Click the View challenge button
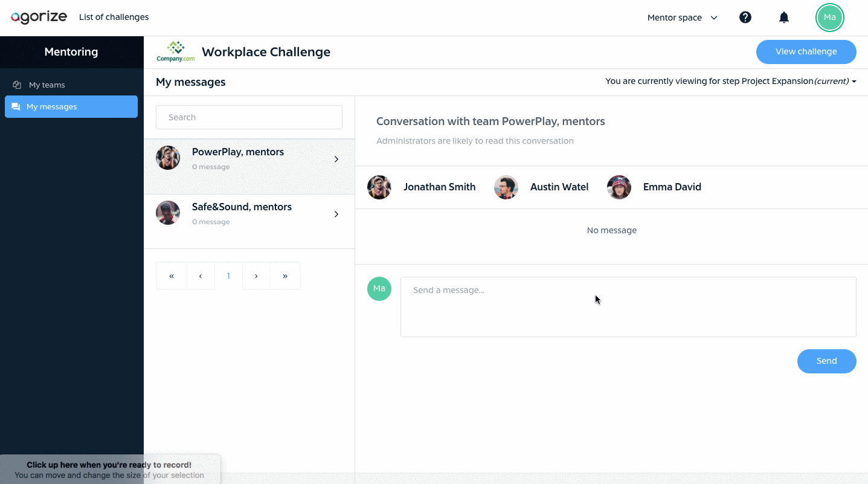Viewport: 868px width, 484px height. coord(806,51)
